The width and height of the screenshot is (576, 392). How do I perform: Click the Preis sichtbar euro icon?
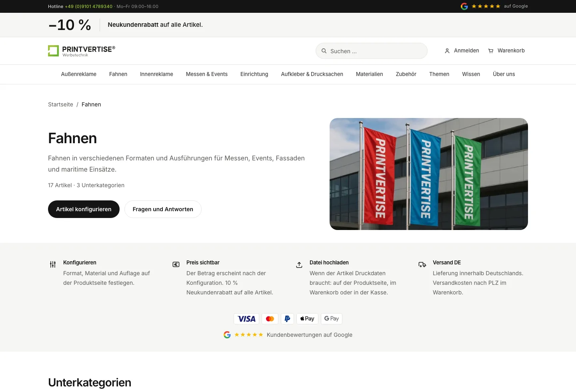(x=176, y=264)
